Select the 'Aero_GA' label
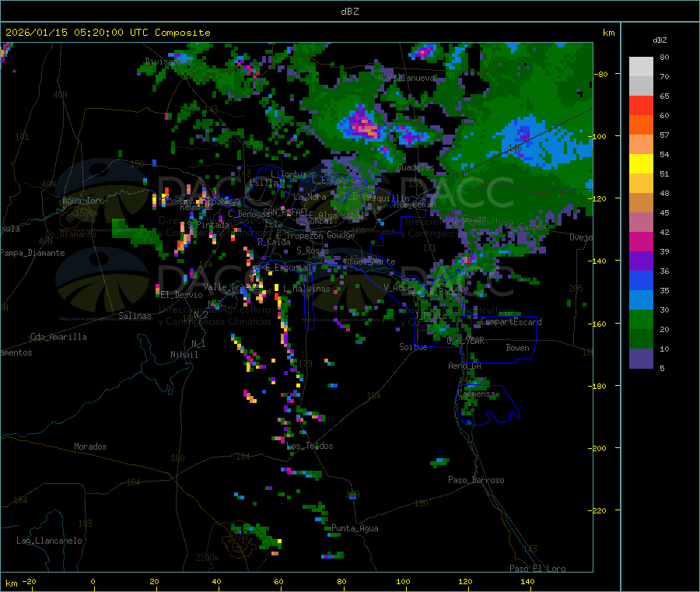Screen dimensions: 700x592 [465, 366]
